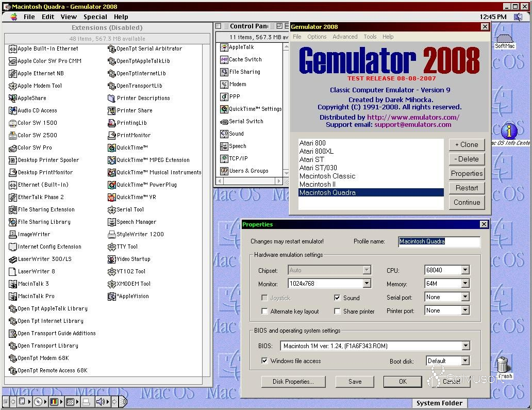Click the Users & Groups icon
This screenshot has height=410, width=532.
(x=224, y=171)
